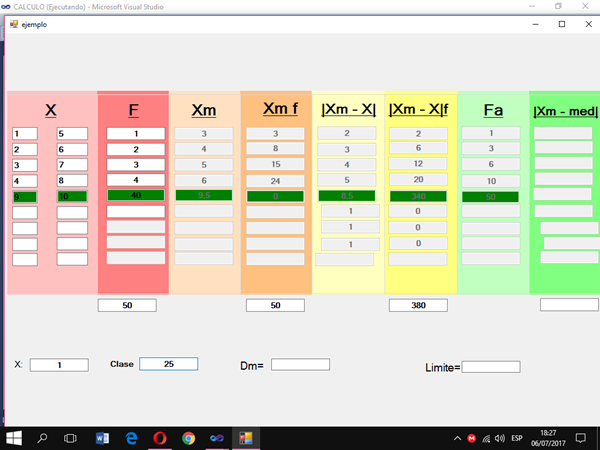Click the Limite= result field
Viewport: 600px width, 450px height.
click(x=491, y=367)
